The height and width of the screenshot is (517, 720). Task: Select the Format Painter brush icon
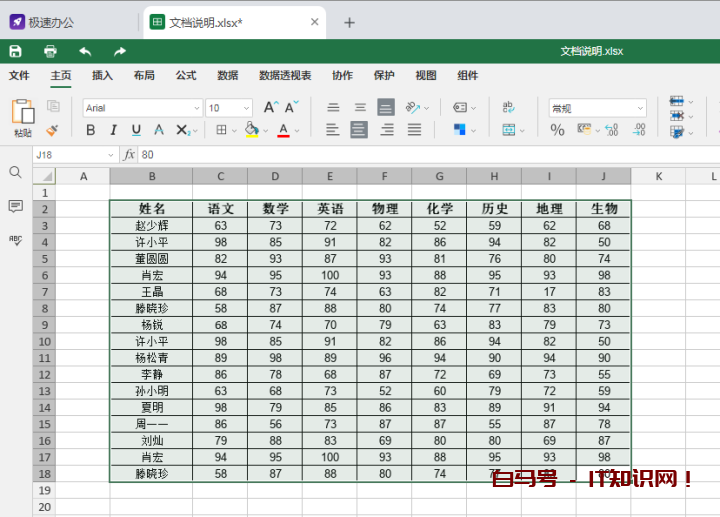click(x=52, y=130)
